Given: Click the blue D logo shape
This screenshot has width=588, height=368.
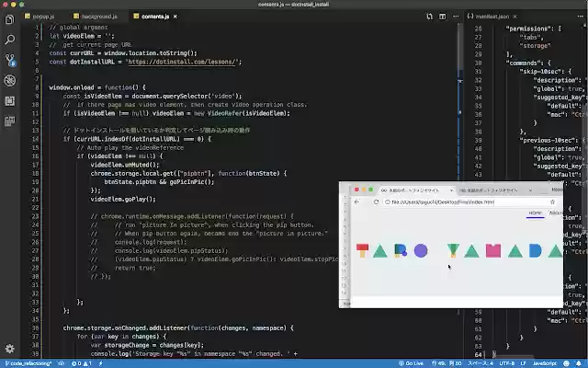Looking at the screenshot, I should [x=535, y=250].
